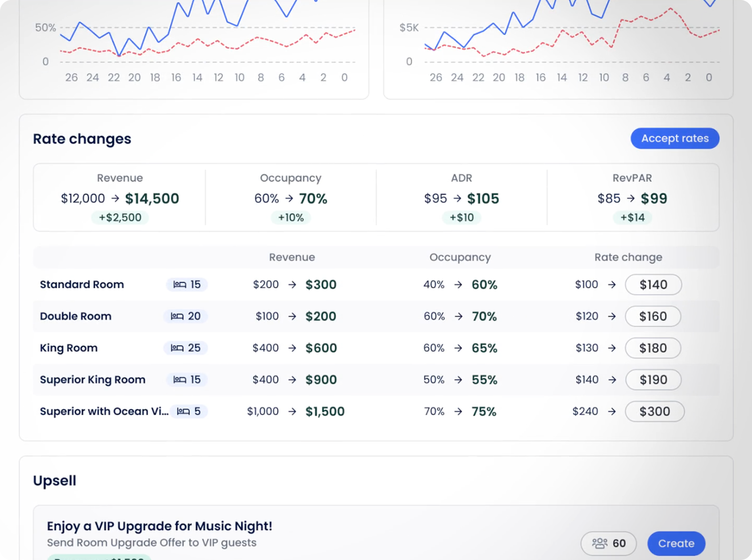Click the +10% occupancy change badge

point(291,217)
